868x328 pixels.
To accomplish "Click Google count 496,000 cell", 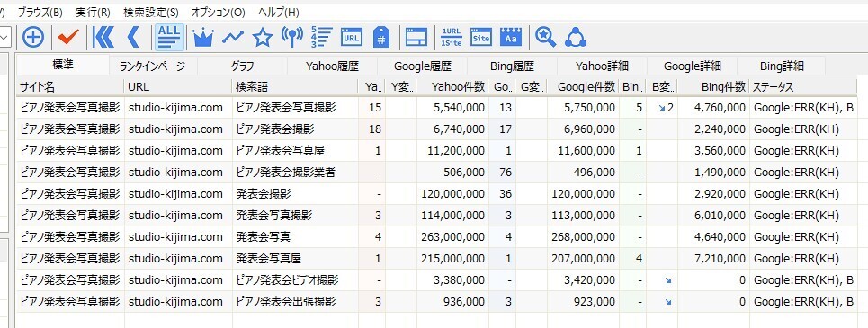I will 582,173.
